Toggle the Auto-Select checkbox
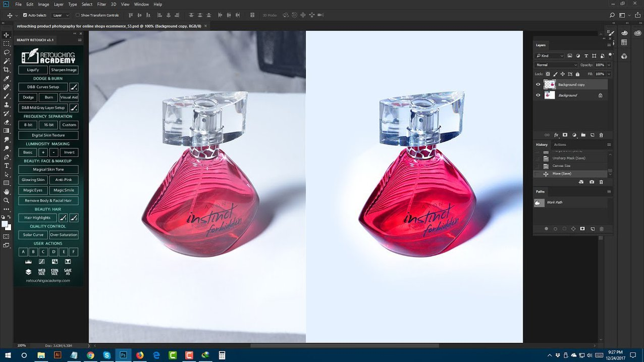 (25, 15)
